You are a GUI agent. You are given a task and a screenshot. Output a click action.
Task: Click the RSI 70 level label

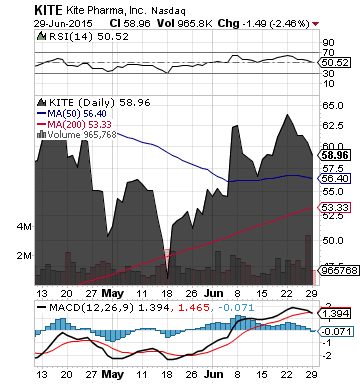[328, 52]
